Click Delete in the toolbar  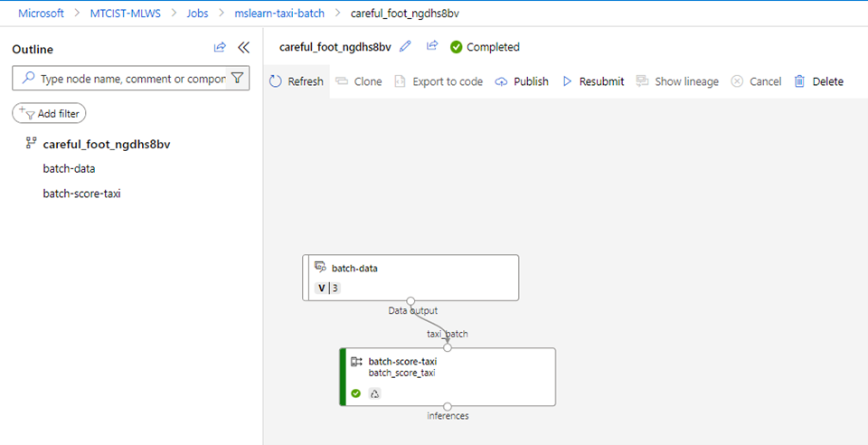coord(819,81)
